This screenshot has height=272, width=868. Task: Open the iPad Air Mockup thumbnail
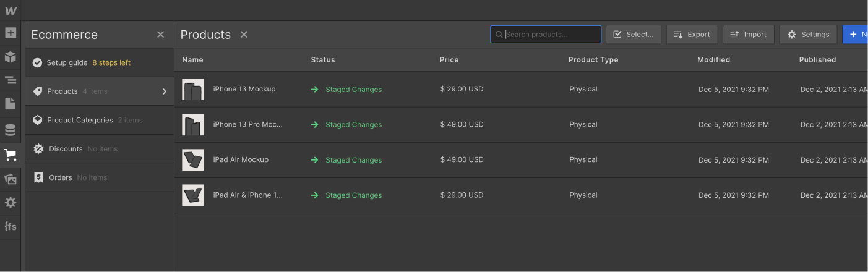point(192,160)
